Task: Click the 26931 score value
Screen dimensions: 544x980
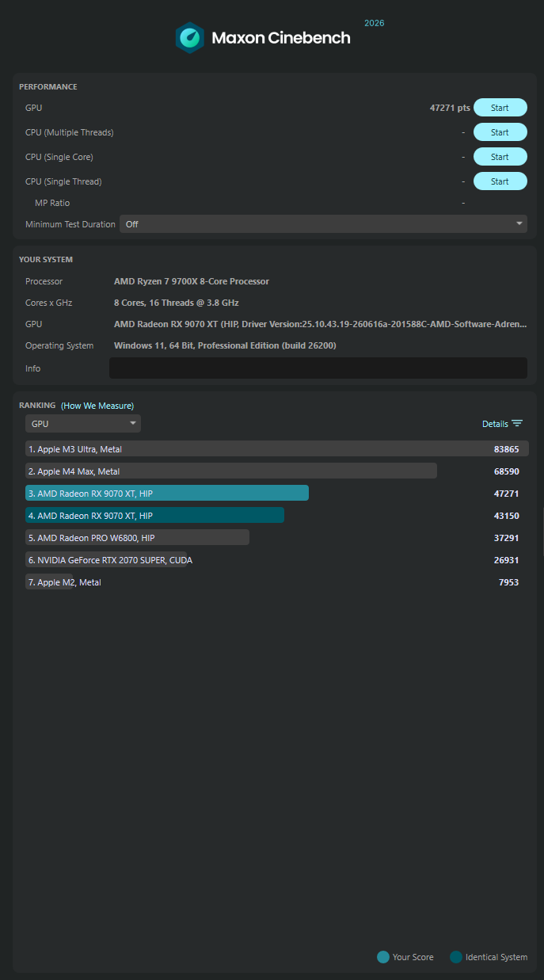Action: (x=506, y=560)
